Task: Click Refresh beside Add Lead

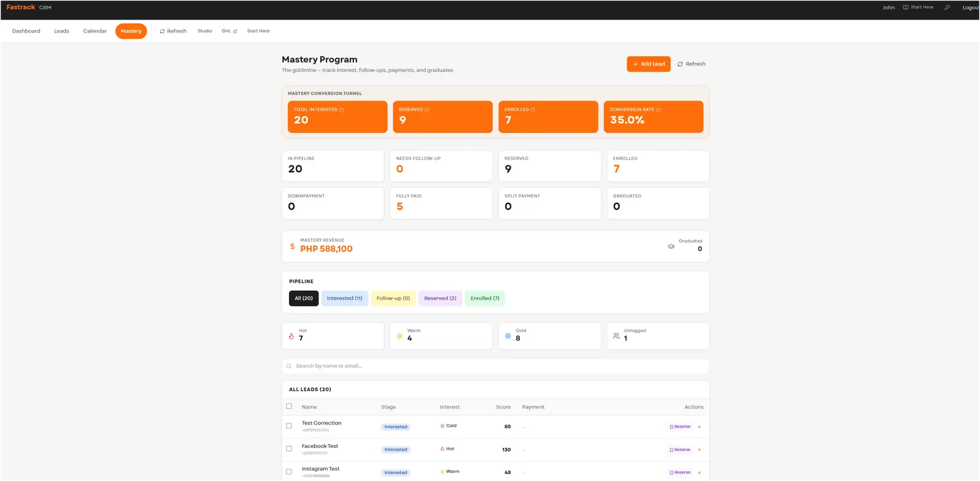Action: click(692, 64)
